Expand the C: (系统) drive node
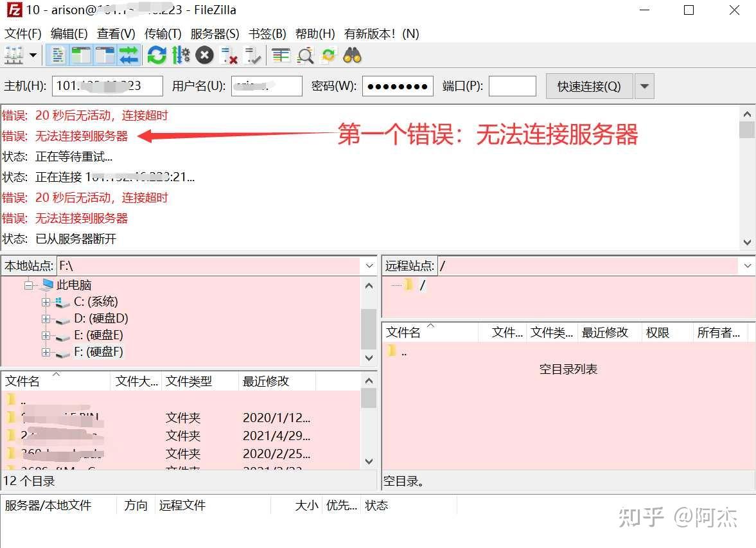This screenshot has width=756, height=548. [45, 301]
